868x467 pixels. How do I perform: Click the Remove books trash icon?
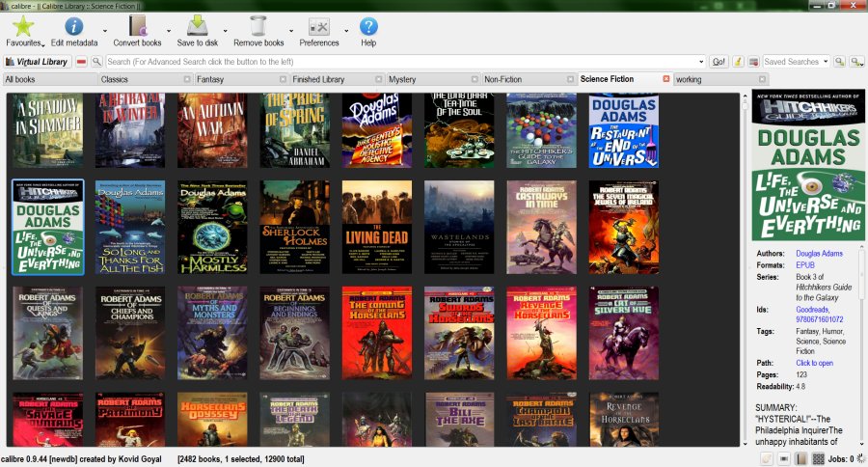click(x=258, y=27)
